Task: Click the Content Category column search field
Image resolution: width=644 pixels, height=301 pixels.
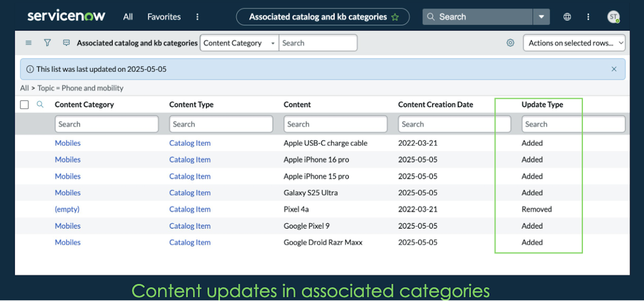Action: point(107,124)
